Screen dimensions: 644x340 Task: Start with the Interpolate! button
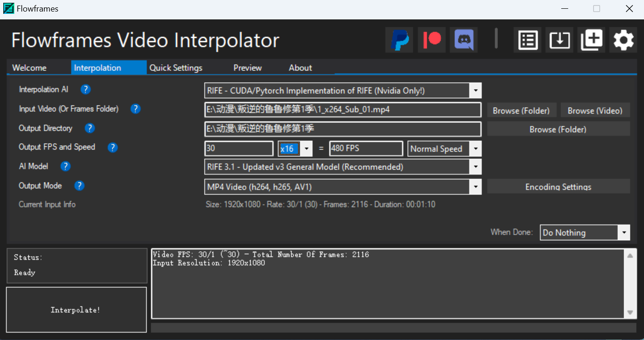tap(76, 310)
